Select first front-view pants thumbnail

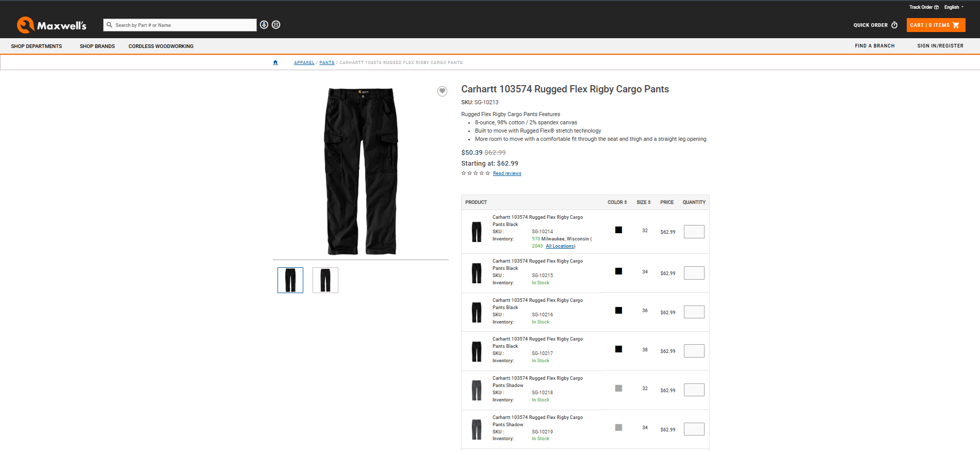290,280
